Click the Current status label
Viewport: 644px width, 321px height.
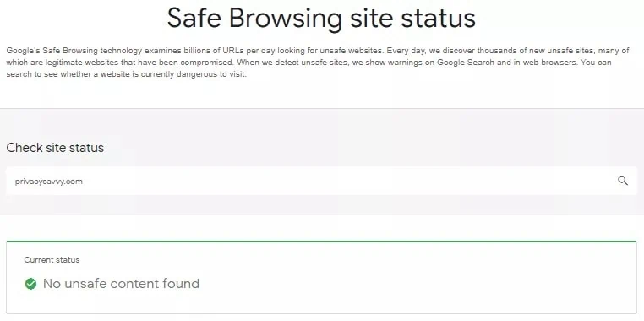[52, 260]
